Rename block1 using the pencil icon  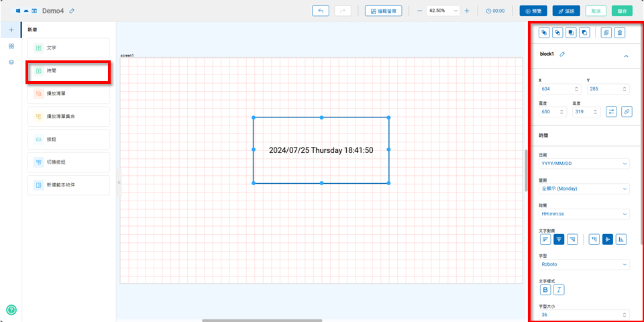[562, 54]
